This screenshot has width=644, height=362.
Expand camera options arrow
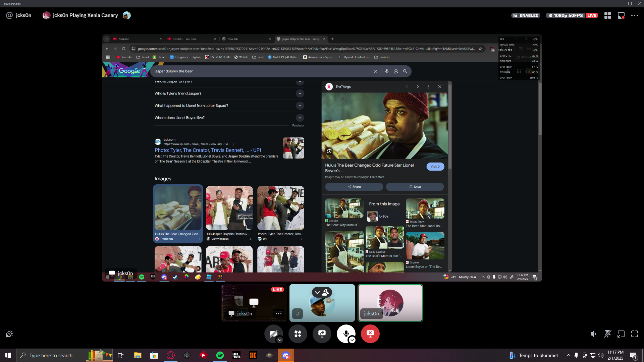[280, 340]
